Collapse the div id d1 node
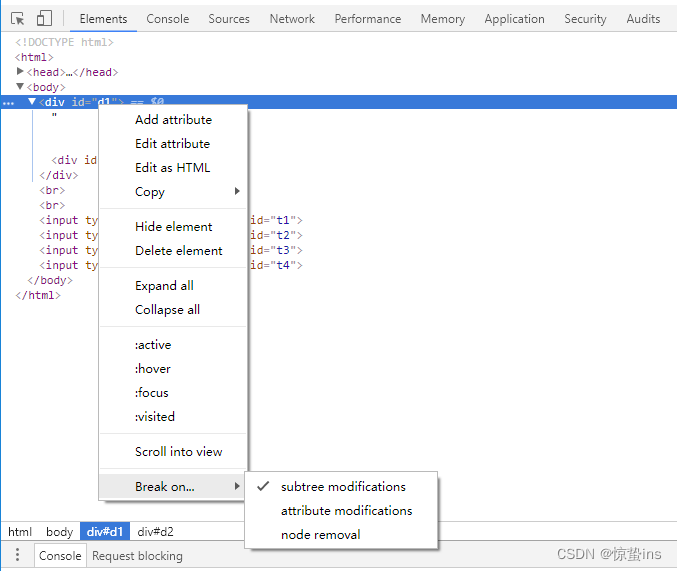677x571 pixels. coord(32,102)
